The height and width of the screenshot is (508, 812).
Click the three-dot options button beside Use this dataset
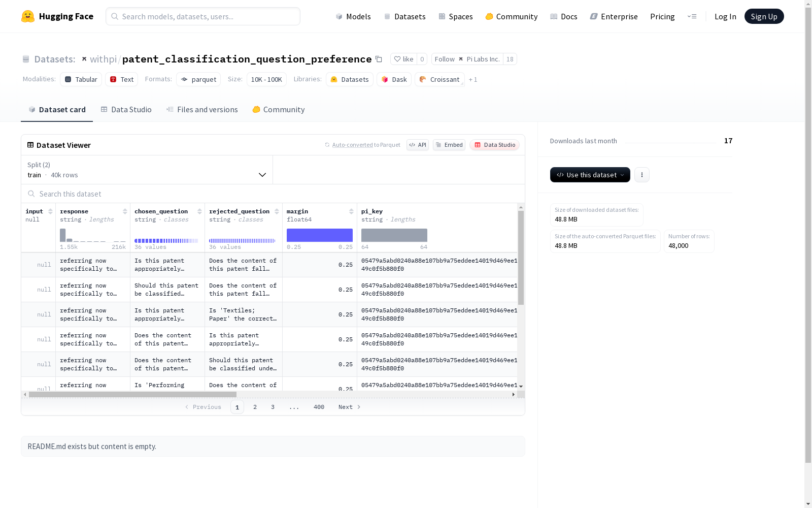[x=642, y=175]
